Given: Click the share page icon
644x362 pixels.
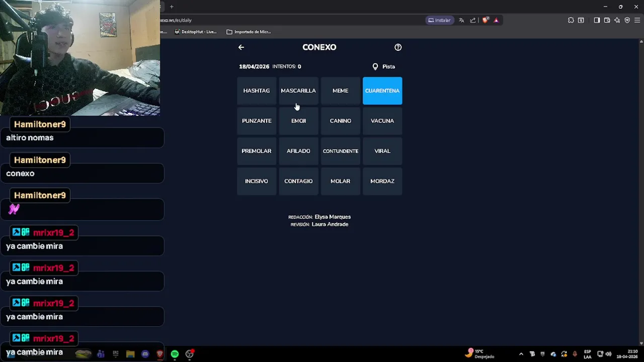Looking at the screenshot, I should click(x=473, y=20).
